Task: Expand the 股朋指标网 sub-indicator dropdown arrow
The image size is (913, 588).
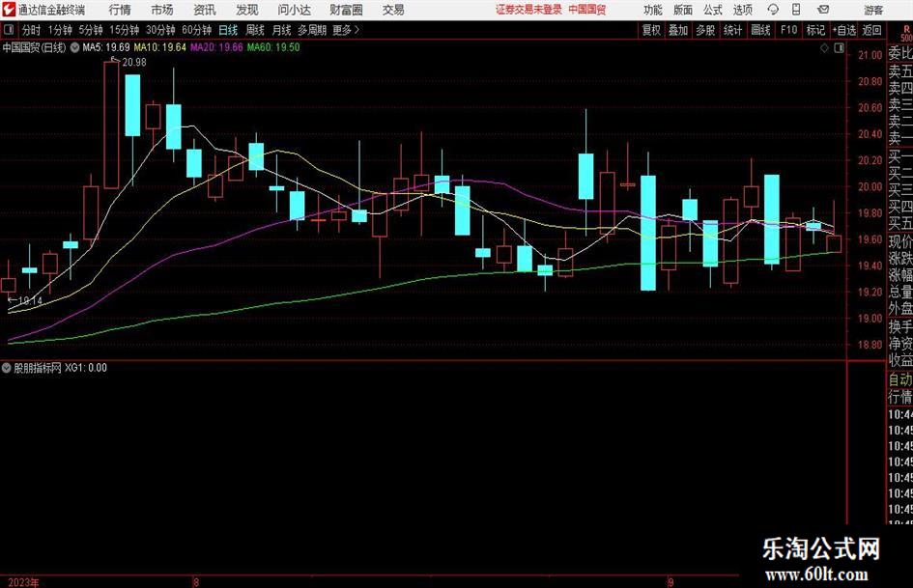Action: (7, 367)
